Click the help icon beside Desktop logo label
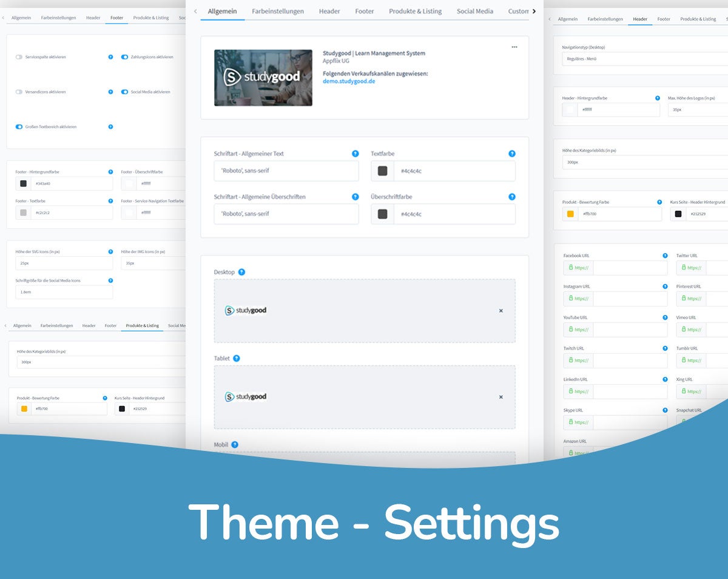 241,272
